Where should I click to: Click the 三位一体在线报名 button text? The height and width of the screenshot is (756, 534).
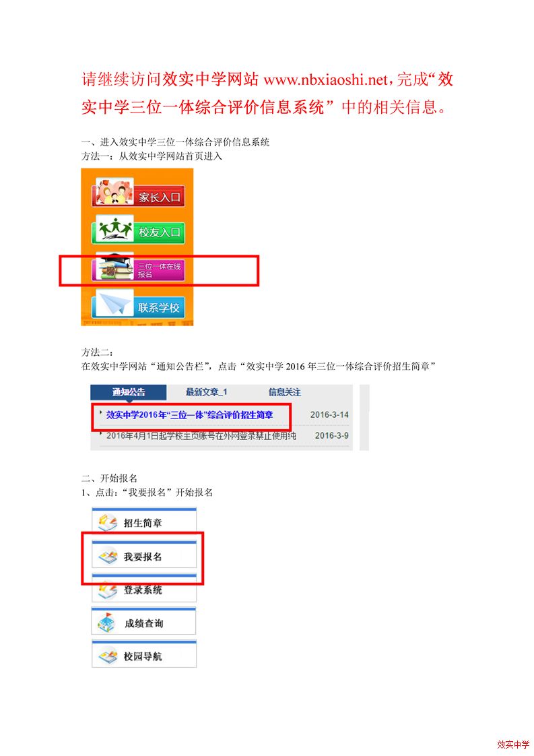pyautogui.click(x=159, y=270)
